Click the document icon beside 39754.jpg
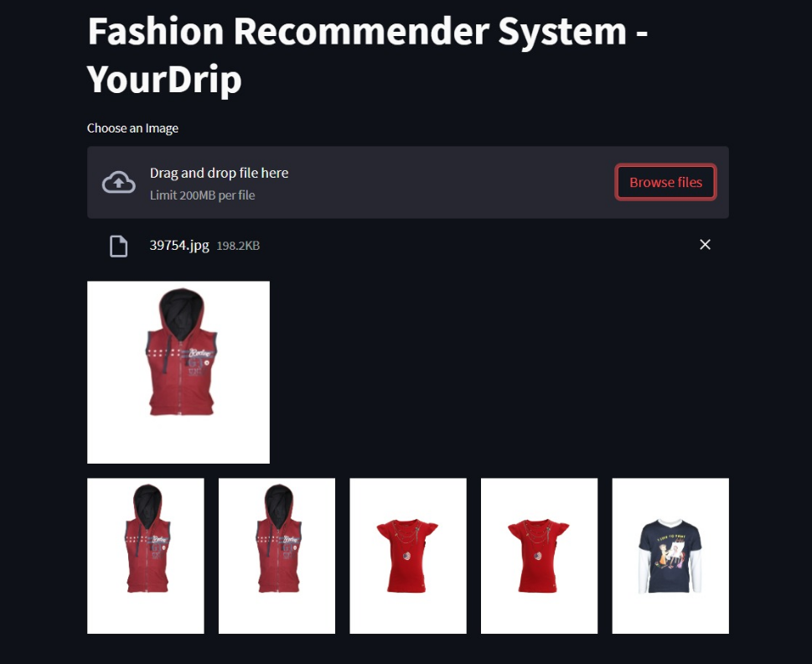This screenshot has height=664, width=812. pyautogui.click(x=119, y=246)
